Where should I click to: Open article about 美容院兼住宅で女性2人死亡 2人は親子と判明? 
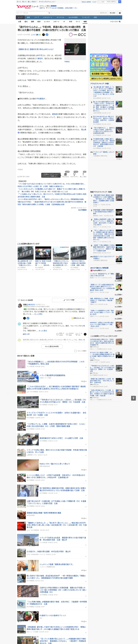61,438
